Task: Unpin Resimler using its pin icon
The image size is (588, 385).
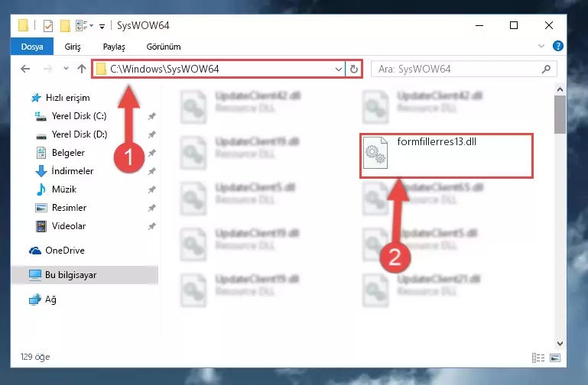Action: click(152, 208)
